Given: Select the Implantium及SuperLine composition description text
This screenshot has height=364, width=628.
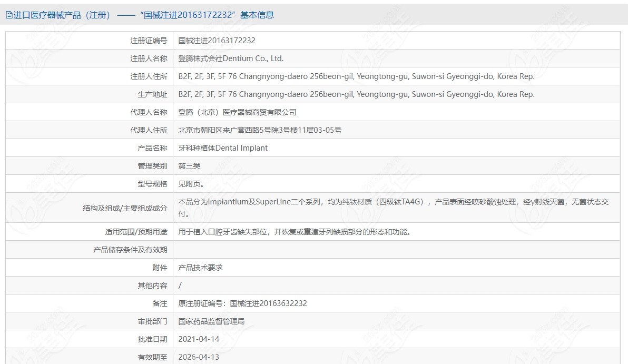Looking at the screenshot, I should pyautogui.click(x=394, y=208).
